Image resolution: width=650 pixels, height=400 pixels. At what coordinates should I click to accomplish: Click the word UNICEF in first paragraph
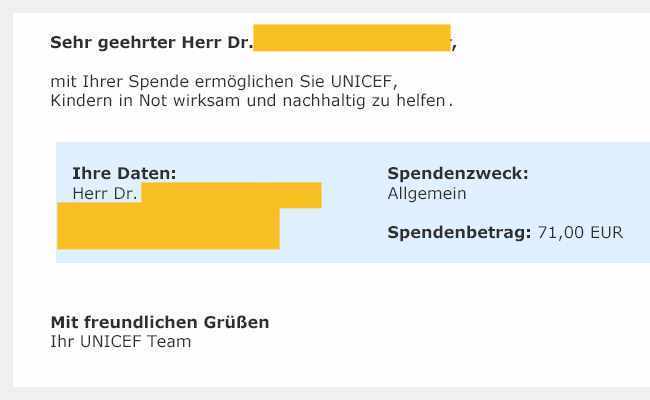click(x=361, y=81)
